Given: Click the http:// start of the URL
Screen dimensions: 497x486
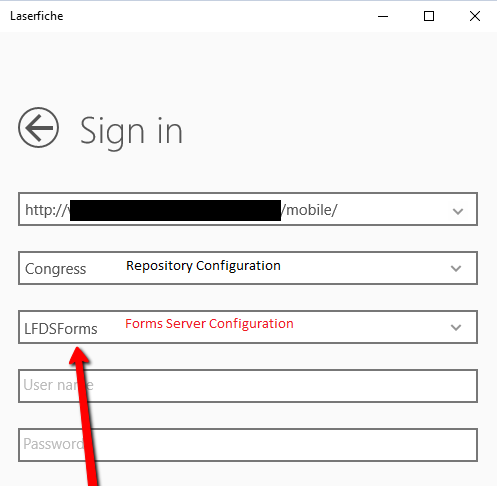Looking at the screenshot, I should coord(47,210).
